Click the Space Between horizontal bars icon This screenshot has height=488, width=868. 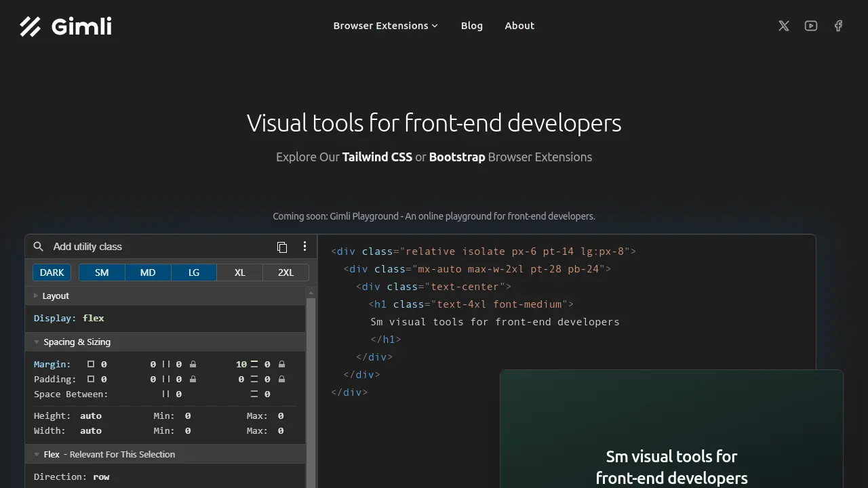click(166, 394)
